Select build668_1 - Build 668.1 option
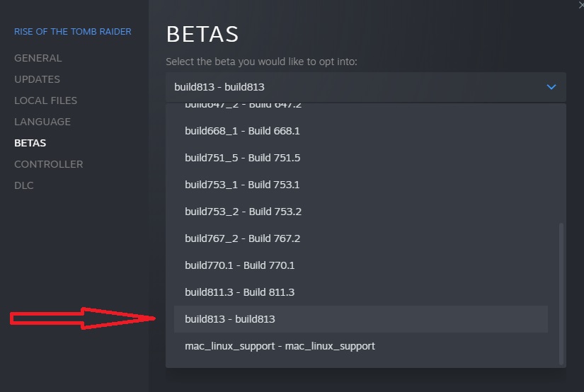Image resolution: width=584 pixels, height=392 pixels. tap(360, 131)
